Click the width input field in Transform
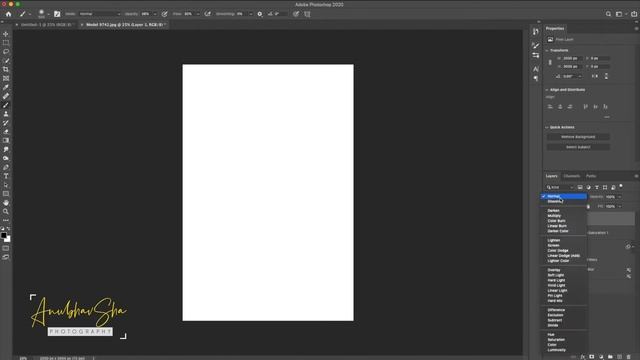Screen dimensions: 640x360 (572, 58)
